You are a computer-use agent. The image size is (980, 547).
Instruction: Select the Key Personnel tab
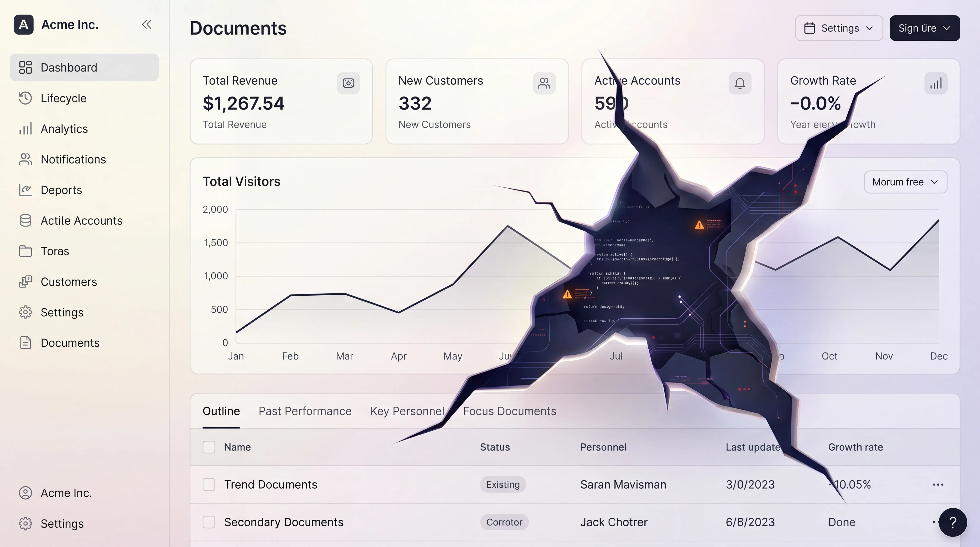(407, 411)
